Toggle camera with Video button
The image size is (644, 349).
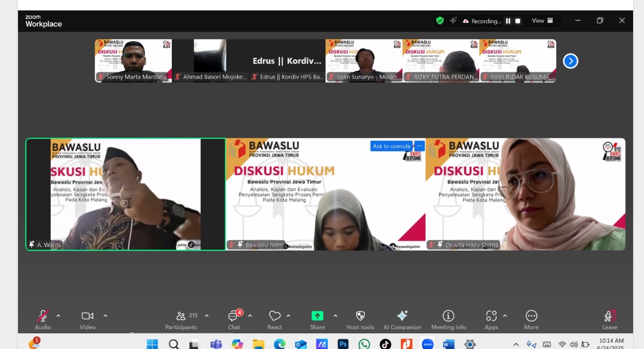tap(87, 320)
